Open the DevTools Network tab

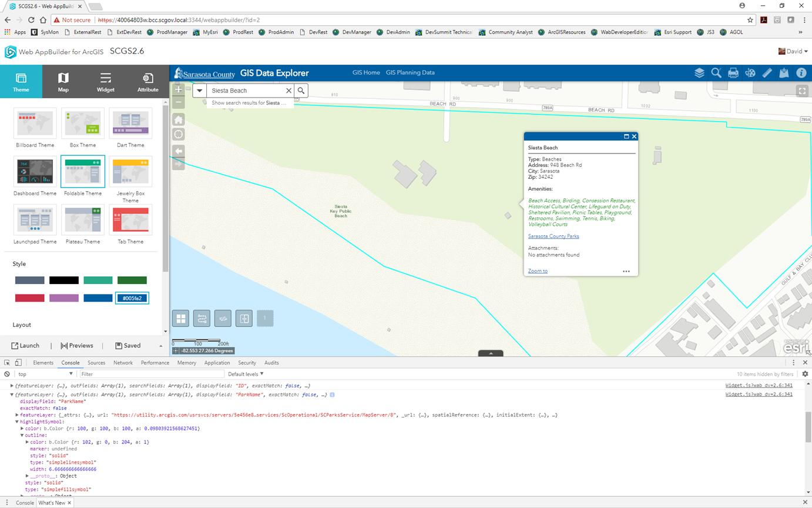tap(123, 363)
